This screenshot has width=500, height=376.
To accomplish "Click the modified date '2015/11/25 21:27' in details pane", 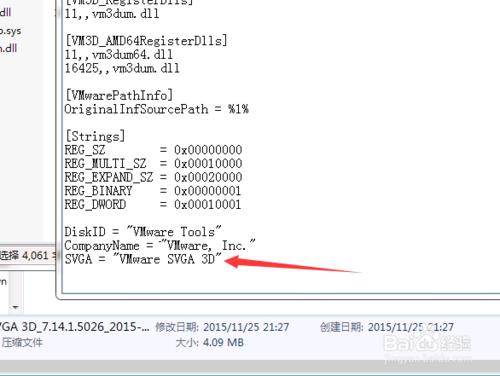I will (x=246, y=327).
